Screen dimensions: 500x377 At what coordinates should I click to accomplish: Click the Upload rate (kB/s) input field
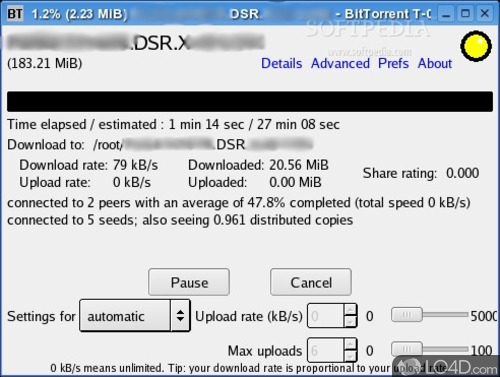(x=325, y=315)
